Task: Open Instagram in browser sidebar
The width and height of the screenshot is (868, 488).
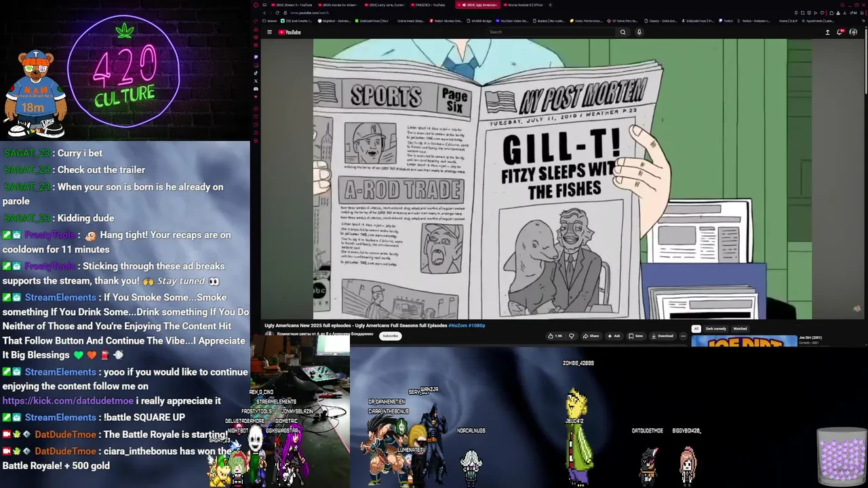Action: [x=256, y=65]
